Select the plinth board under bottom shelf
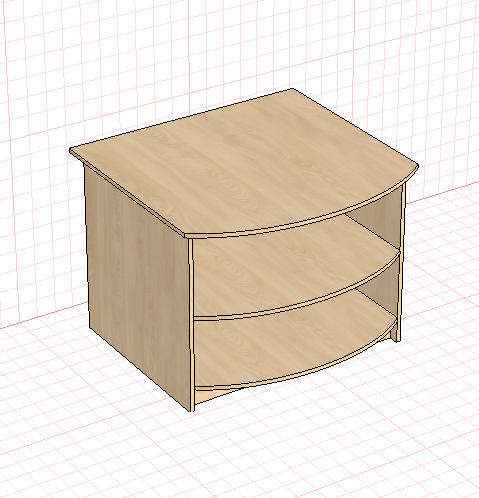 coord(213,396)
